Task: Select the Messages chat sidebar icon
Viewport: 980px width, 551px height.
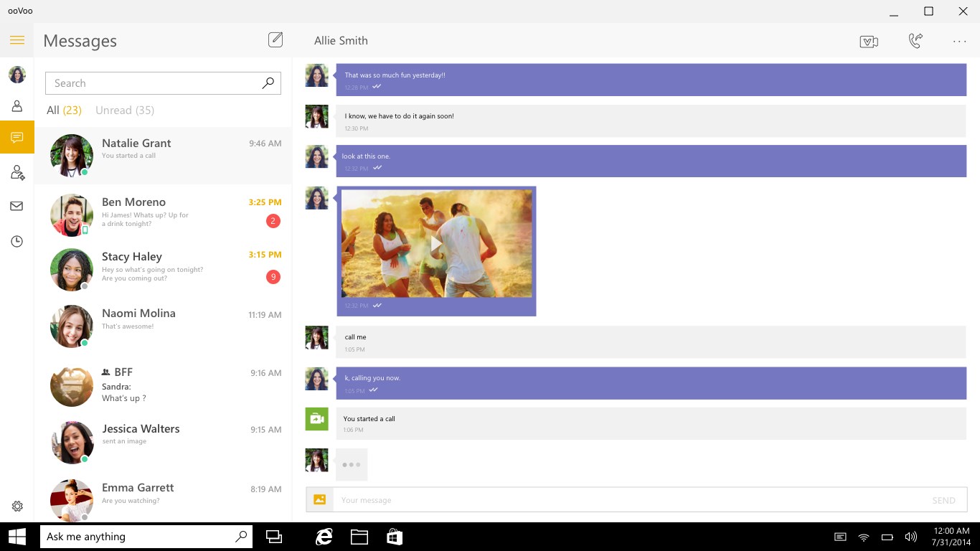Action: pos(17,137)
